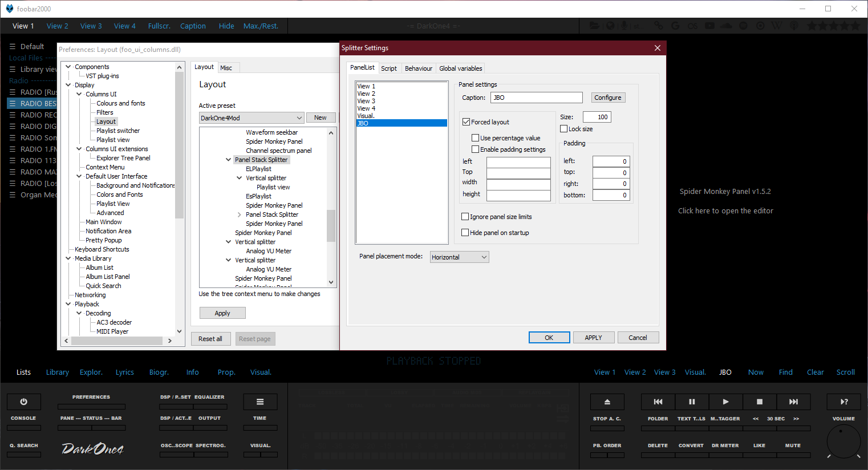Enable Lock size checkbox
868x470 pixels.
tap(564, 129)
